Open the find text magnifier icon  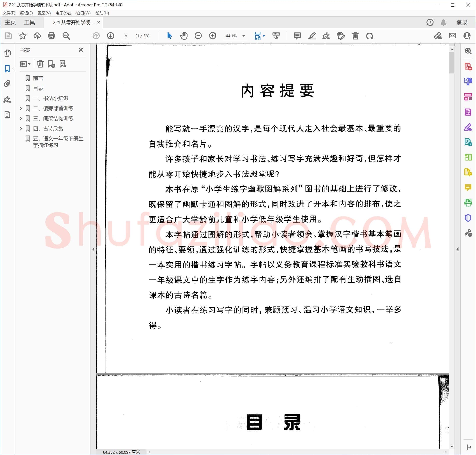(x=66, y=36)
